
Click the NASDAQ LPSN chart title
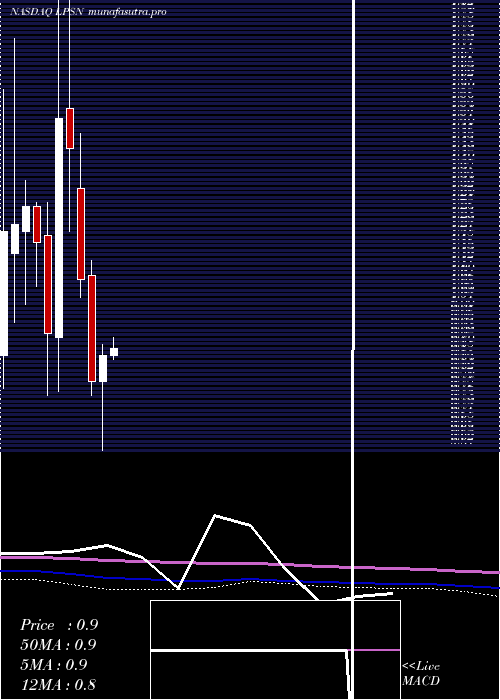88,12
